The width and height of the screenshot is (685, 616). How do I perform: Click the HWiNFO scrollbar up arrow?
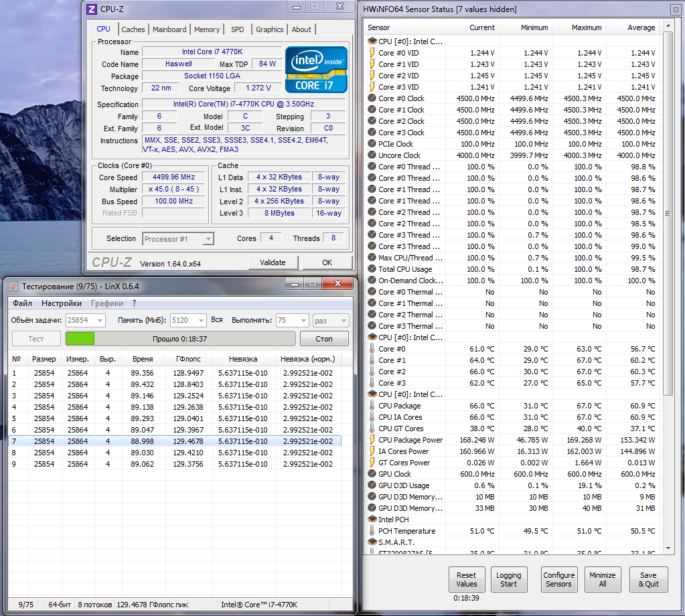(x=668, y=26)
